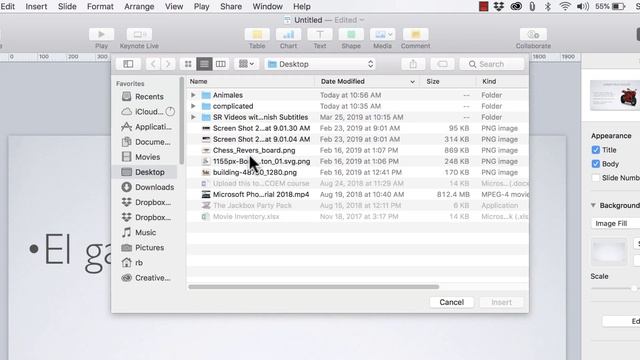Select the motorcycle slide layout thumbnail
The width and height of the screenshot is (640, 360).
click(x=615, y=95)
